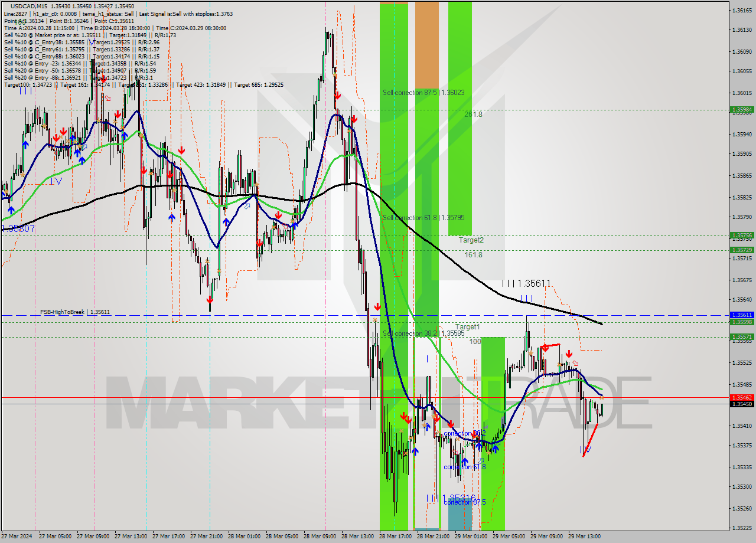This screenshot has width=756, height=543.
Task: Click the '28 Mar 09:00' time axis label
Action: [320, 537]
